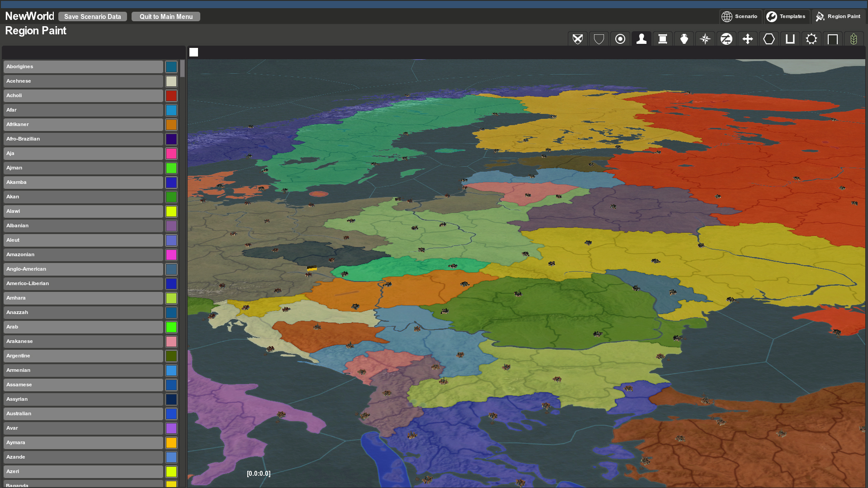This screenshot has height=488, width=868.
Task: Pick the Afrikaner culture row
Action: 83,125
